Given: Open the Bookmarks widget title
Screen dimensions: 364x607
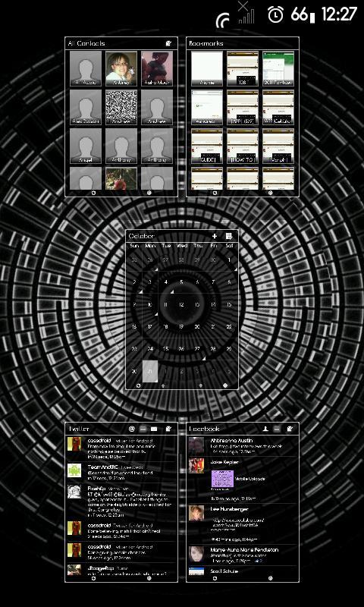Looking at the screenshot, I should (x=206, y=43).
